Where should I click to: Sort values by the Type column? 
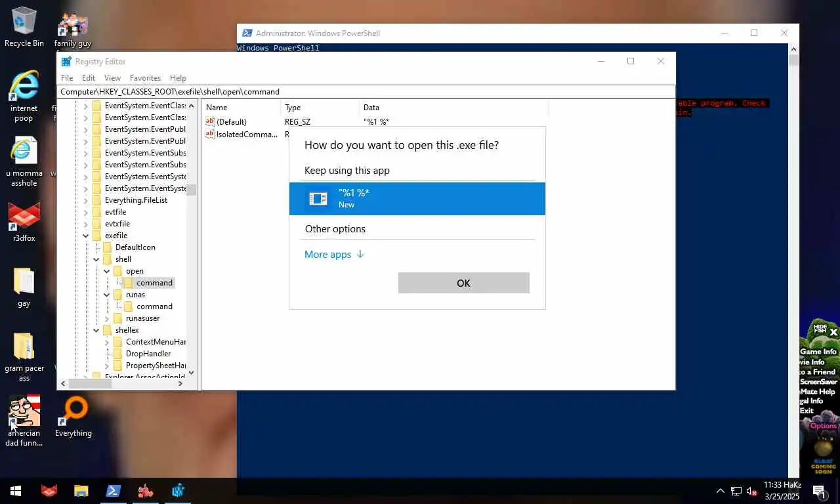[x=320, y=108]
